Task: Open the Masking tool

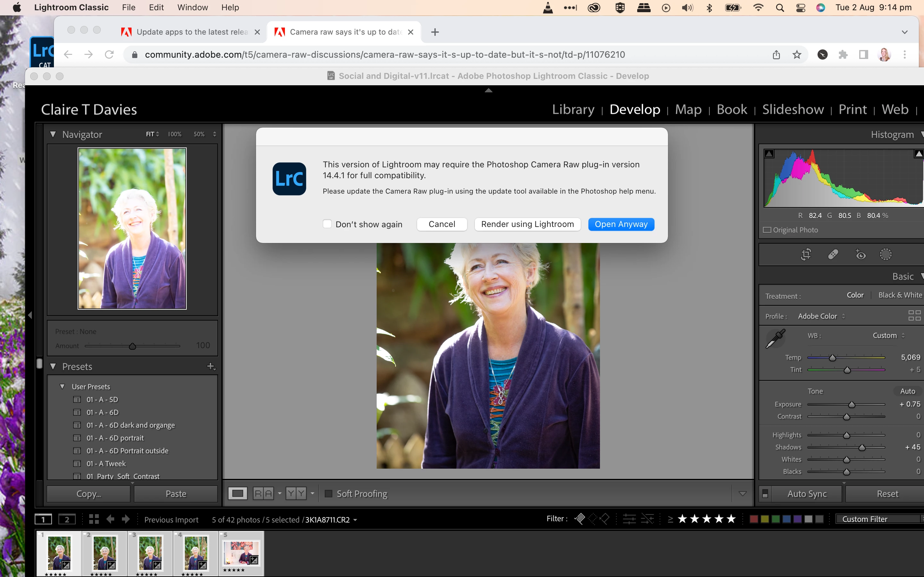Action: coord(886,254)
